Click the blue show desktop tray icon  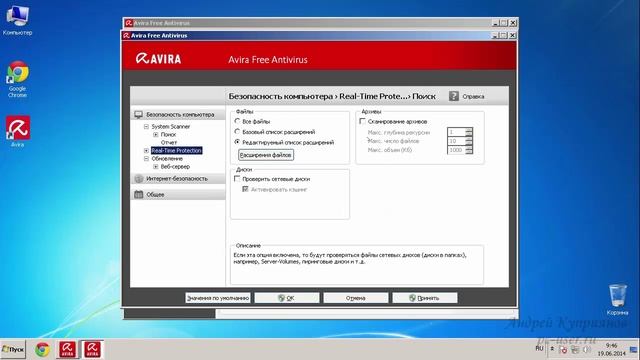point(634,350)
